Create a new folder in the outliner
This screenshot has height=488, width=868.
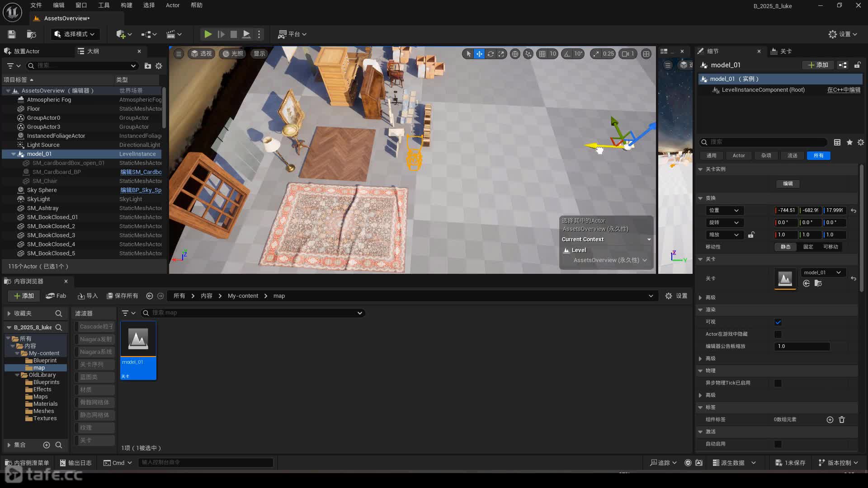[x=147, y=66]
